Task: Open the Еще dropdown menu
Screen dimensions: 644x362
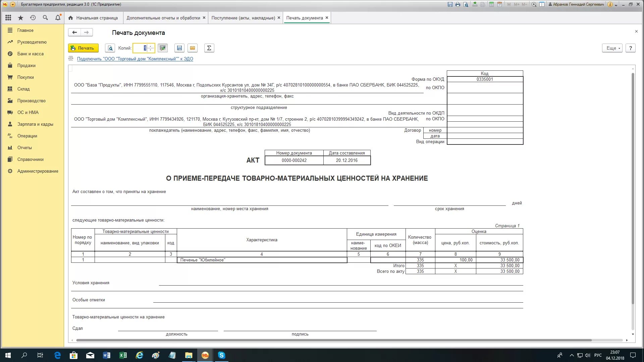Action: (612, 48)
